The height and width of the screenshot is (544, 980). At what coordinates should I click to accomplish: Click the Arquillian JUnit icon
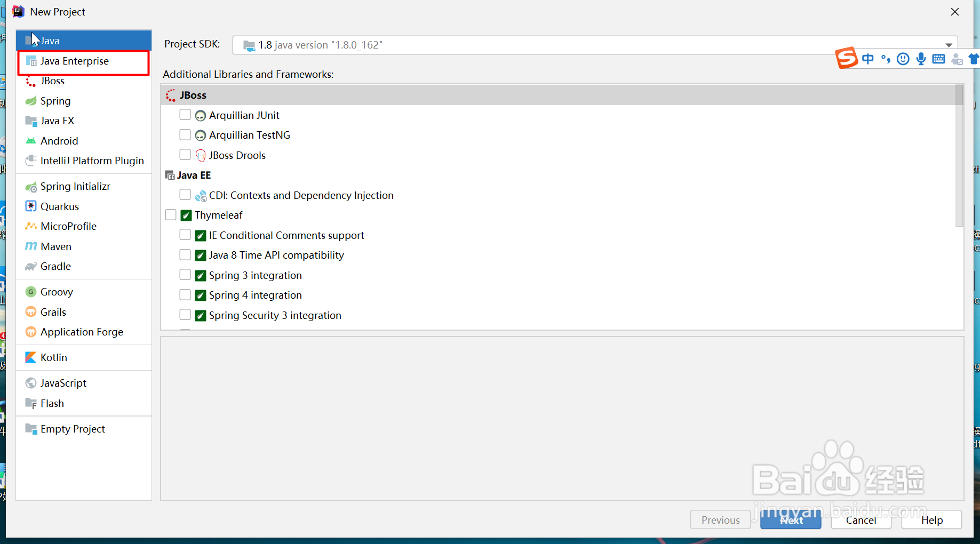(x=201, y=116)
